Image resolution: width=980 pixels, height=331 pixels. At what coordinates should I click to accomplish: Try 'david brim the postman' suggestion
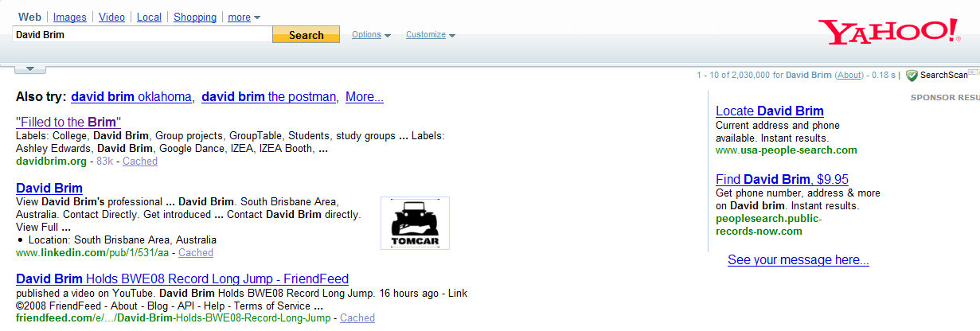[269, 97]
